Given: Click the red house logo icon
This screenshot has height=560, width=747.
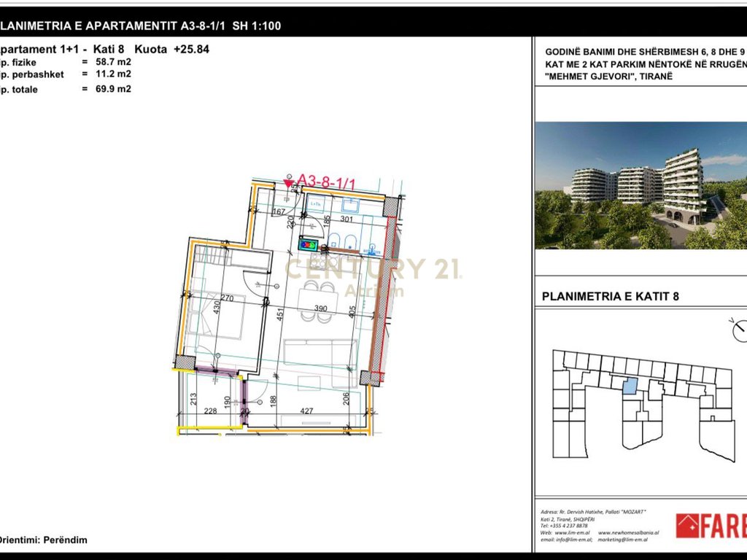Looking at the screenshot, I should pos(688,526).
